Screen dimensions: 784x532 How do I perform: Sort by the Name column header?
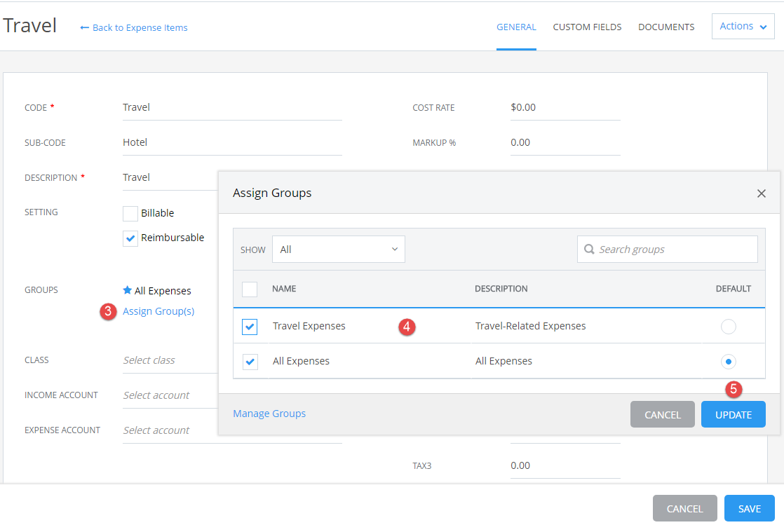pyautogui.click(x=284, y=289)
